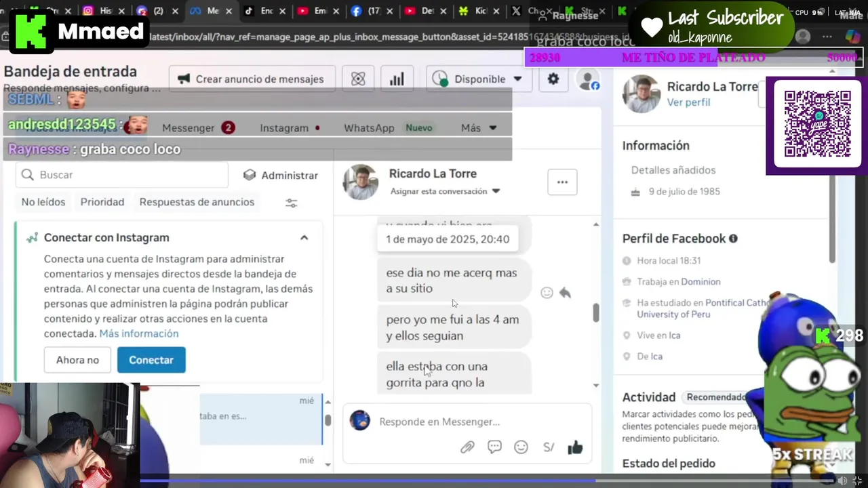Open the Ver perfil link
The image size is (868, 488).
tap(688, 102)
